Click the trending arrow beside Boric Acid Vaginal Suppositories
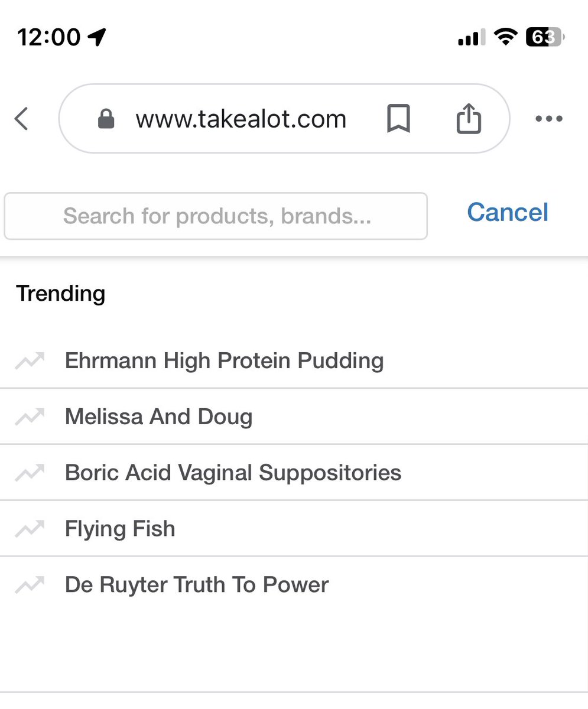588x709 pixels. click(x=30, y=473)
